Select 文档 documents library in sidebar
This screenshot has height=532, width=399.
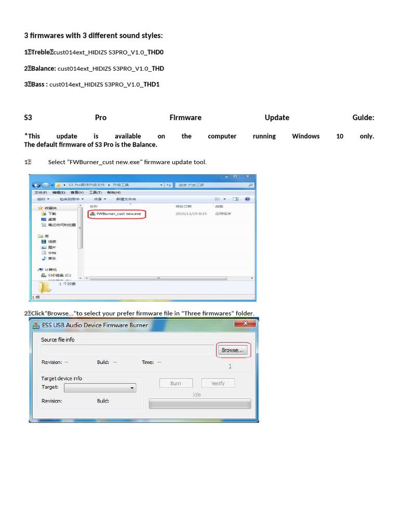pyautogui.click(x=49, y=253)
